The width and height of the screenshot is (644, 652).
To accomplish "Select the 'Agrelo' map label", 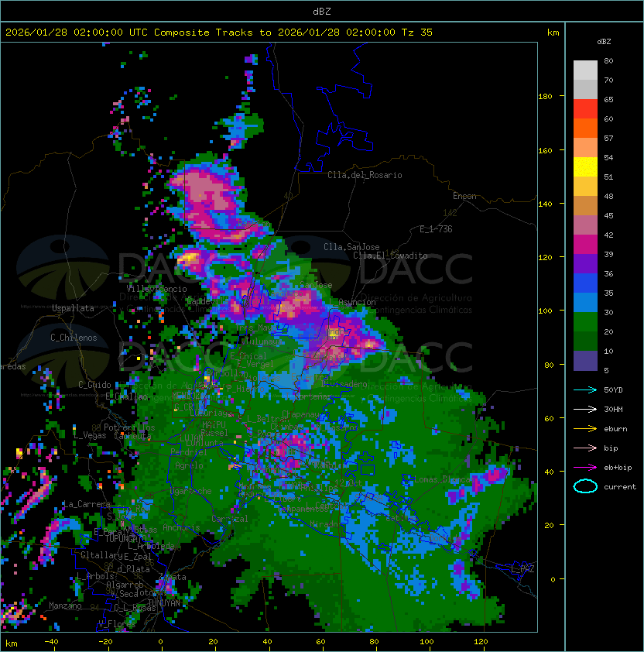I will coord(189,465).
